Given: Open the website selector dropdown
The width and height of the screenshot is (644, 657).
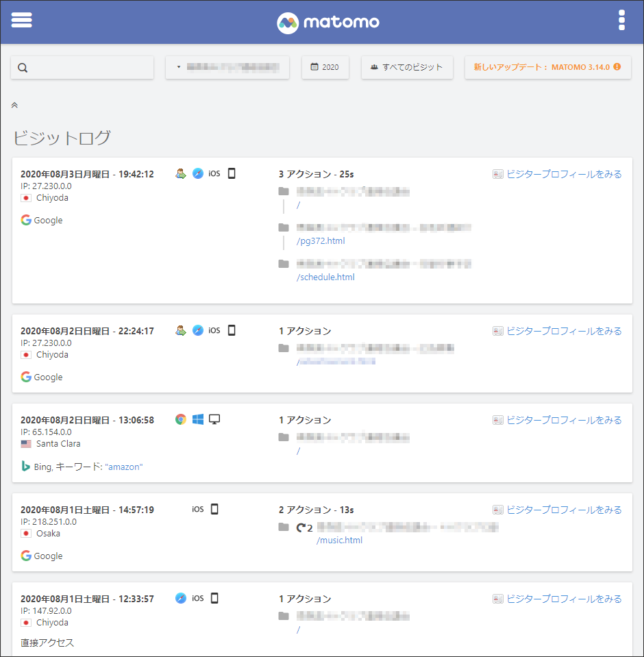Looking at the screenshot, I should [x=227, y=67].
